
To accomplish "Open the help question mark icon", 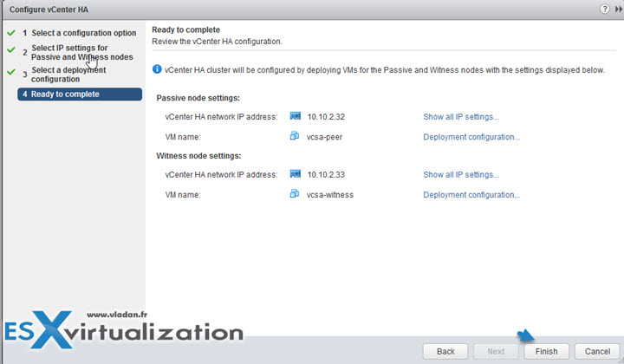I will pyautogui.click(x=605, y=9).
